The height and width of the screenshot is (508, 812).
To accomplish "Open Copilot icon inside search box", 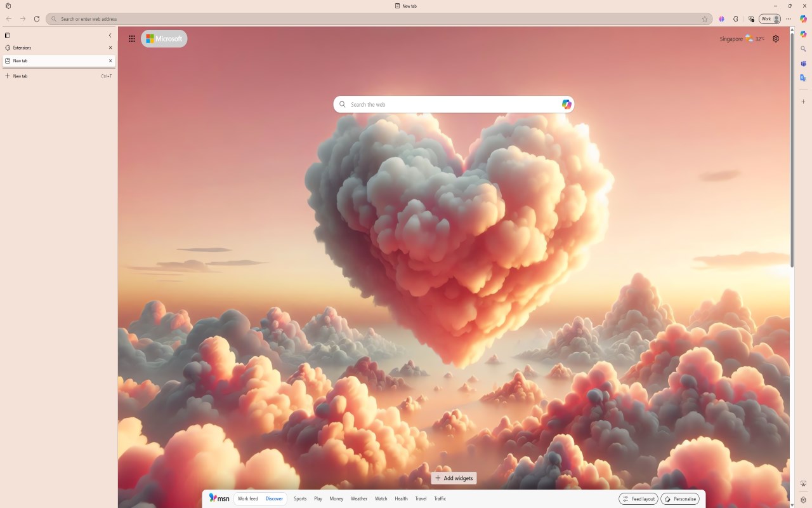I will pos(566,104).
